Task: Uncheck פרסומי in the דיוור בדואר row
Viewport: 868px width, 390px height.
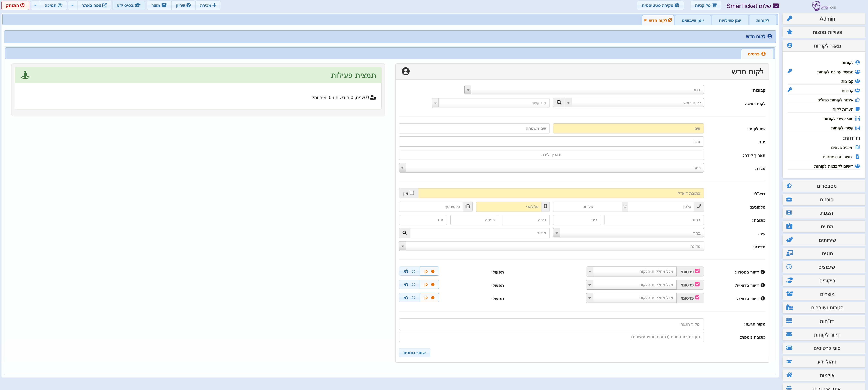Action: (697, 297)
